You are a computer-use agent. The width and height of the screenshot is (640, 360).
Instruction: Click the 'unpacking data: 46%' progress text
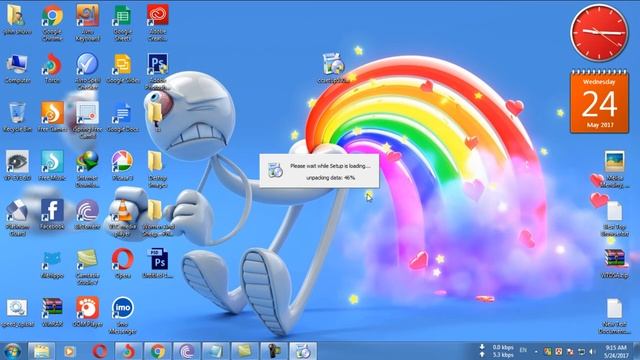[331, 178]
